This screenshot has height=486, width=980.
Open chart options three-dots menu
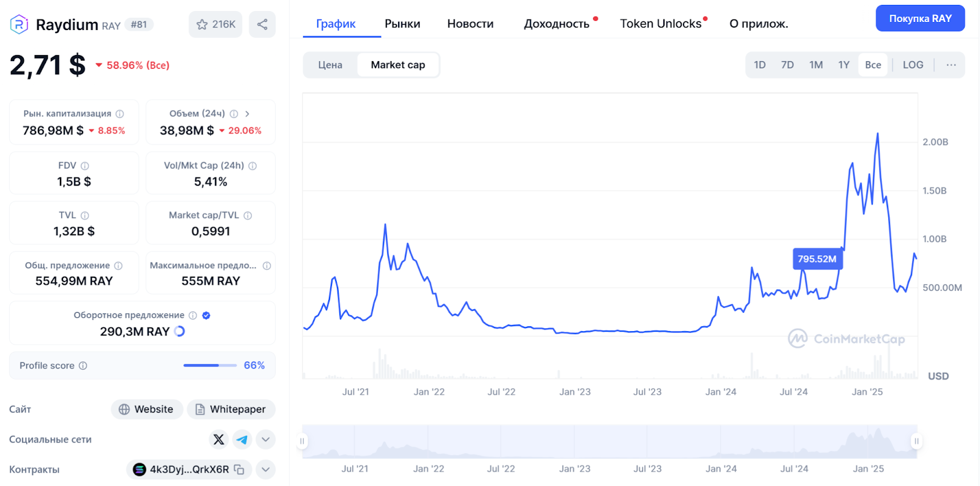tap(951, 65)
